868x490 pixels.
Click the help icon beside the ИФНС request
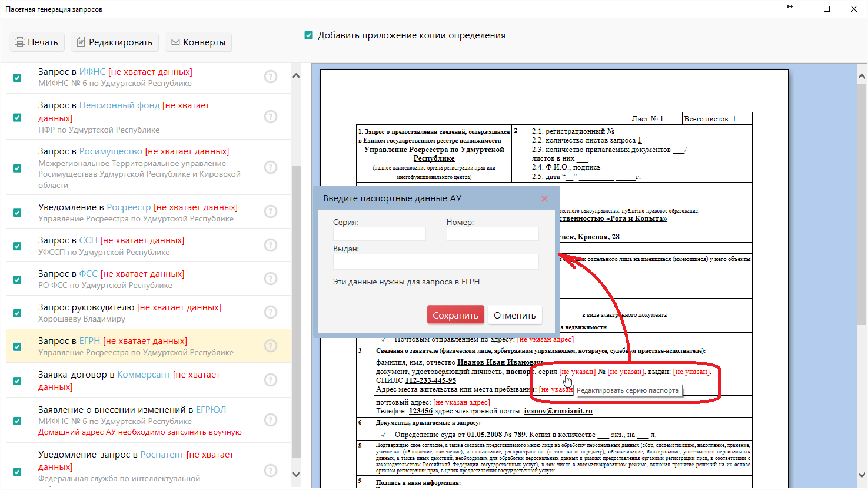270,77
